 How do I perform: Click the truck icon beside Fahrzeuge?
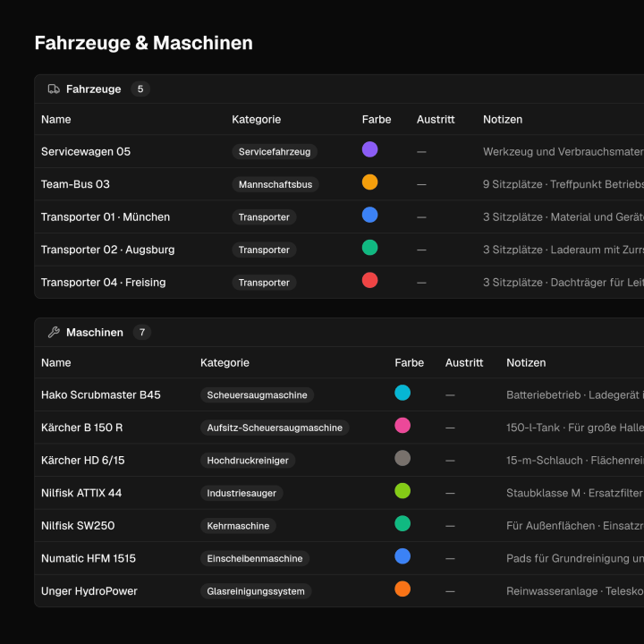54,89
